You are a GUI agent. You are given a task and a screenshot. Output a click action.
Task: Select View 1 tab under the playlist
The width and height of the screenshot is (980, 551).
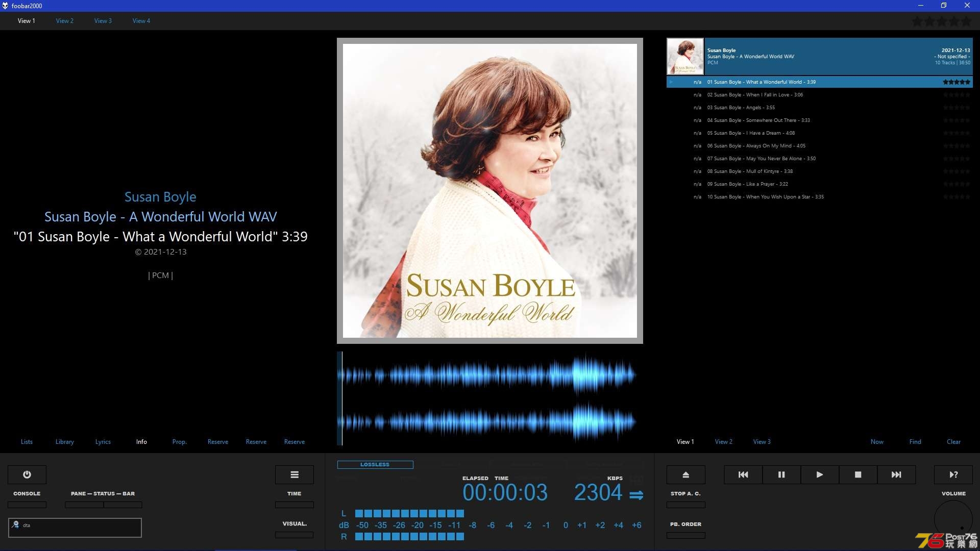685,442
